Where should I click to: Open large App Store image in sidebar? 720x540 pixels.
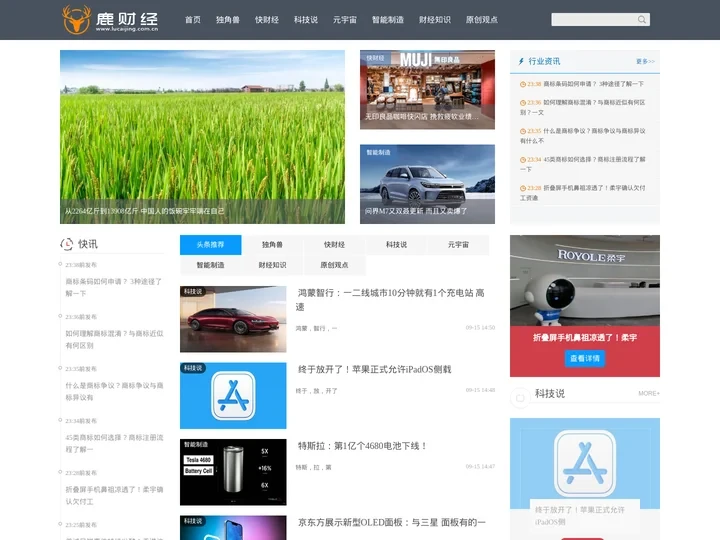[585, 464]
